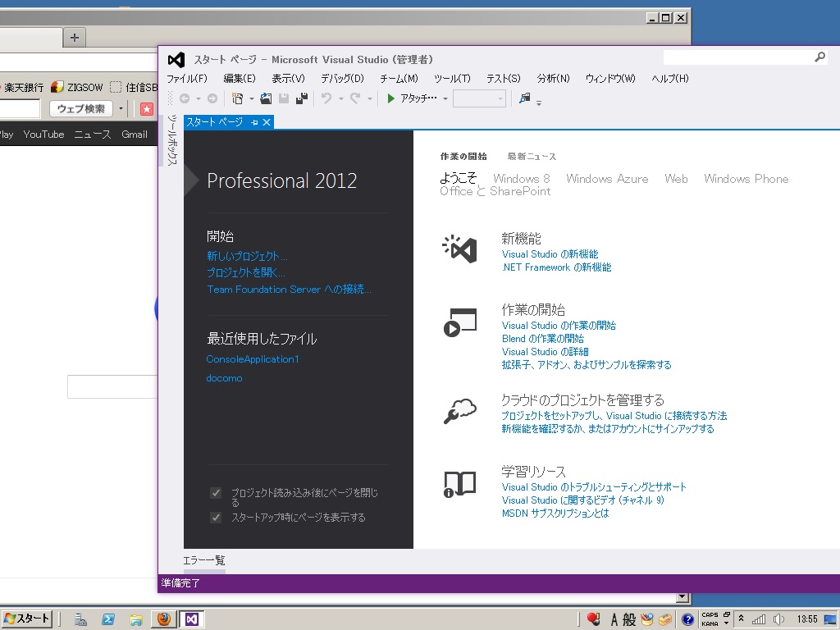Open the ツールボックス side panel
Viewport: 840px width, 630px height.
(x=171, y=141)
